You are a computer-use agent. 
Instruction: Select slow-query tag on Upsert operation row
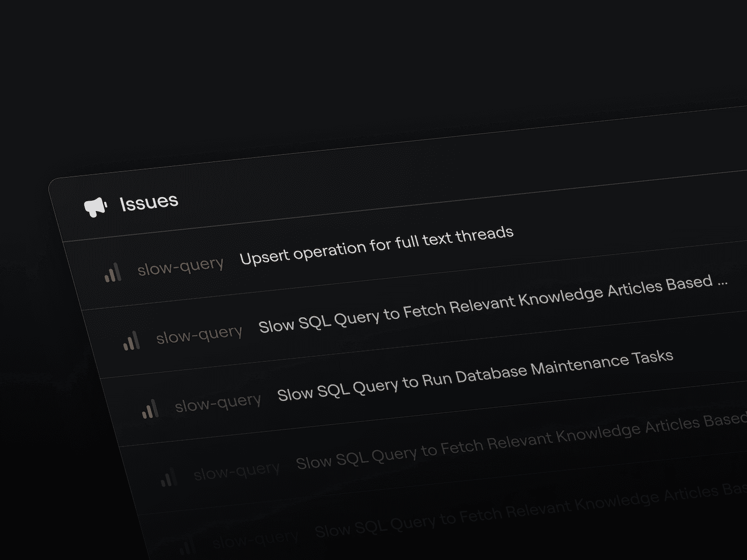181,267
